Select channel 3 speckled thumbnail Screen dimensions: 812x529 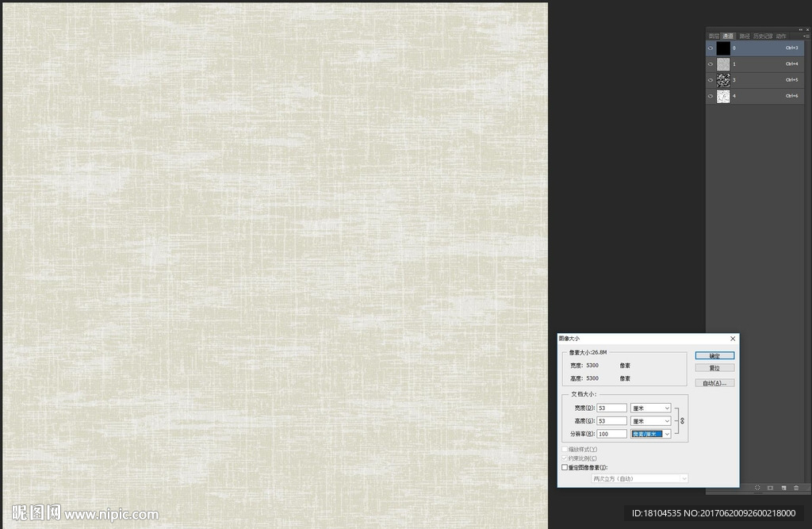point(723,80)
